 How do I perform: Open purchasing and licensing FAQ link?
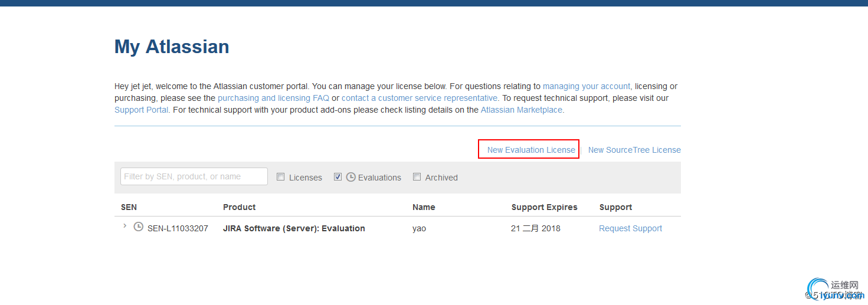(x=273, y=98)
